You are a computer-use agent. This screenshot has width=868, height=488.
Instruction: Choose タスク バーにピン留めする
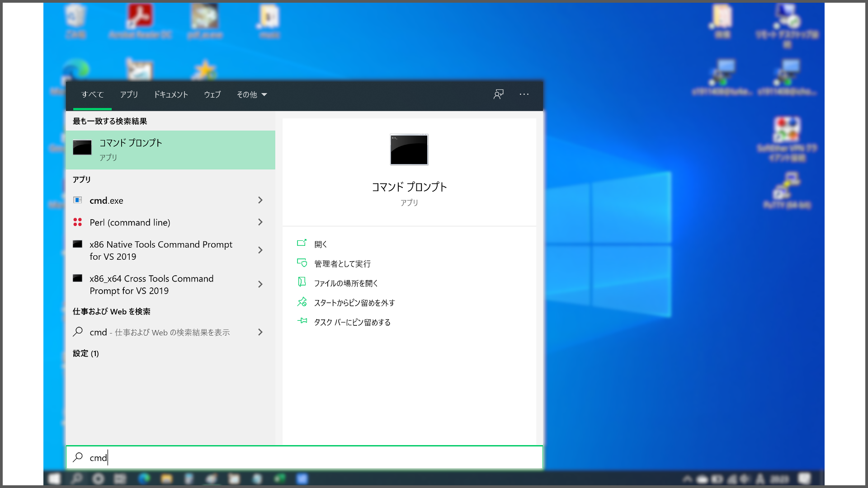(352, 322)
